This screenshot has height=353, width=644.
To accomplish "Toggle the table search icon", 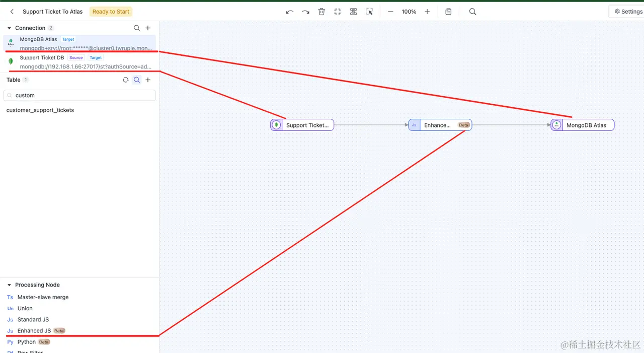I will coord(137,80).
